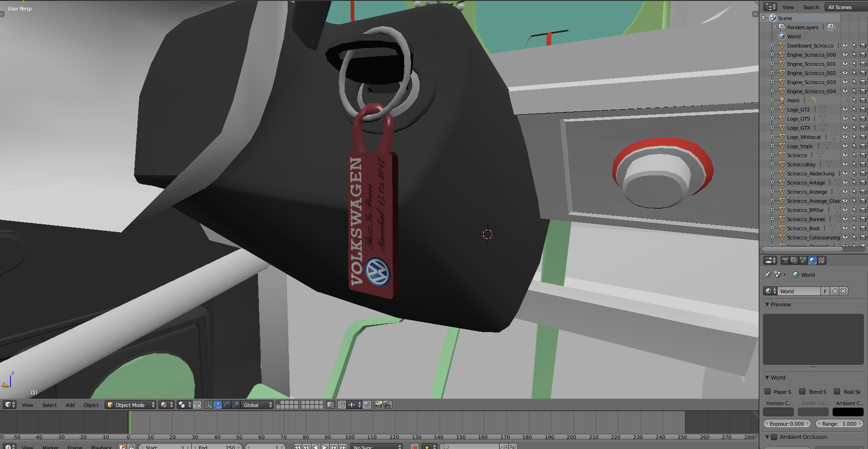Switch to Render Layers properties tab
Screen dimensions: 868x449
(x=794, y=260)
